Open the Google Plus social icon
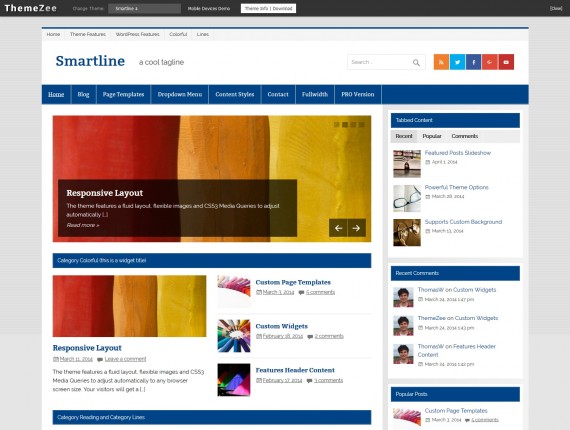Viewport: 570px width, 430px height. [490, 62]
